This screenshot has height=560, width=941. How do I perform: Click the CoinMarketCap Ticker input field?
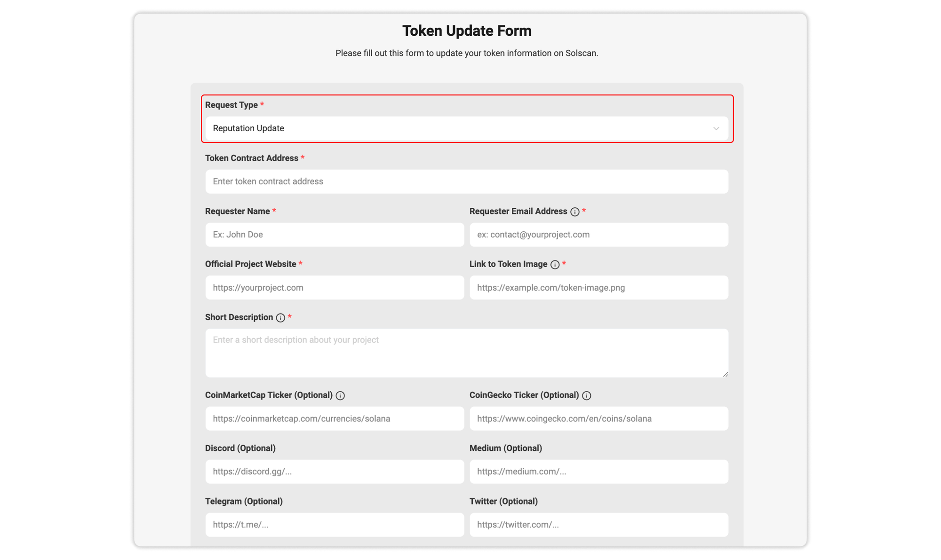tap(334, 418)
